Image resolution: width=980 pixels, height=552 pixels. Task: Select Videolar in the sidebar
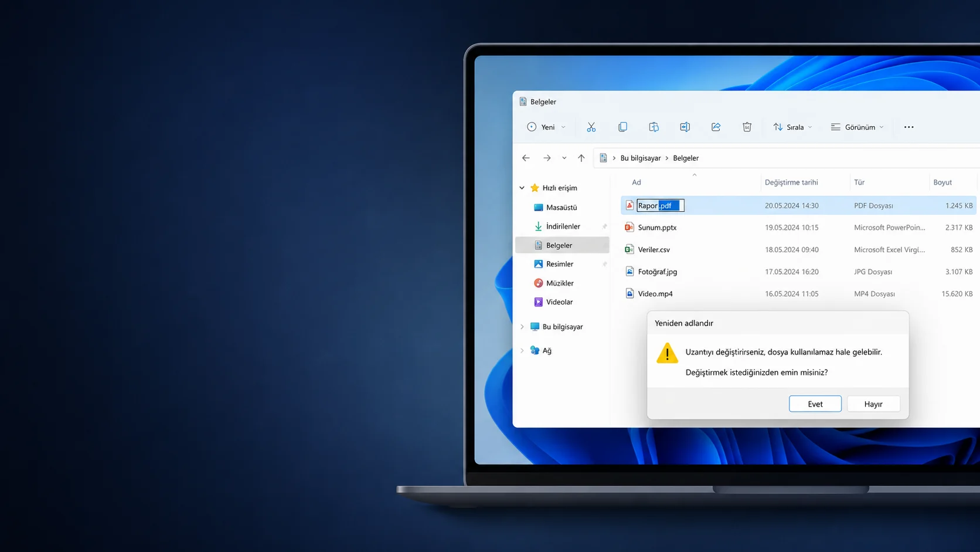point(562,302)
